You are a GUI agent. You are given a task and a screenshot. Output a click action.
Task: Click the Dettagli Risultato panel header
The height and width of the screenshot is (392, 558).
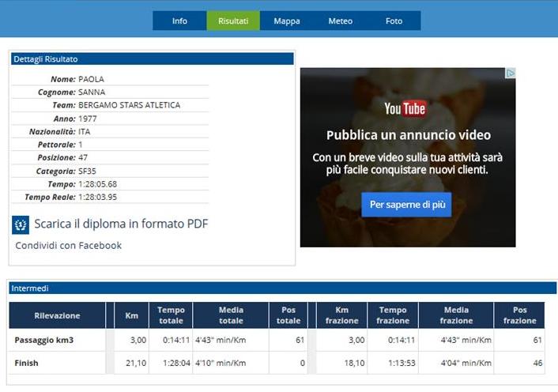(x=153, y=59)
